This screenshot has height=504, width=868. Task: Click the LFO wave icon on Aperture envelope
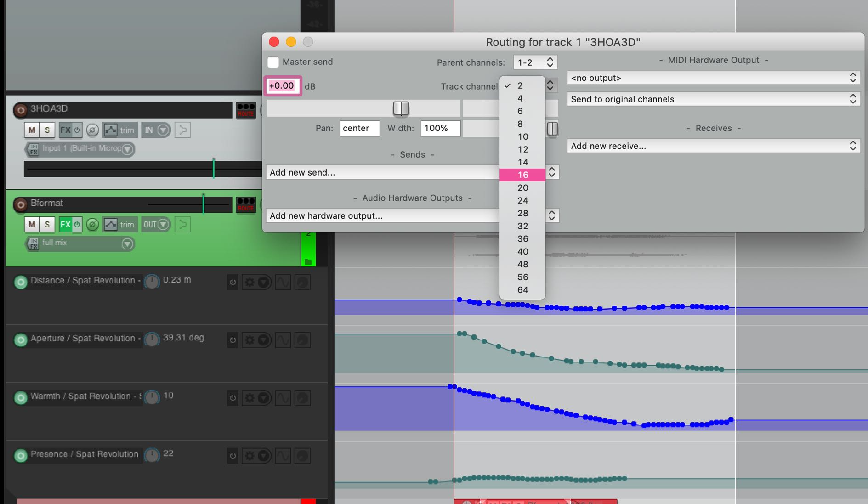click(283, 340)
